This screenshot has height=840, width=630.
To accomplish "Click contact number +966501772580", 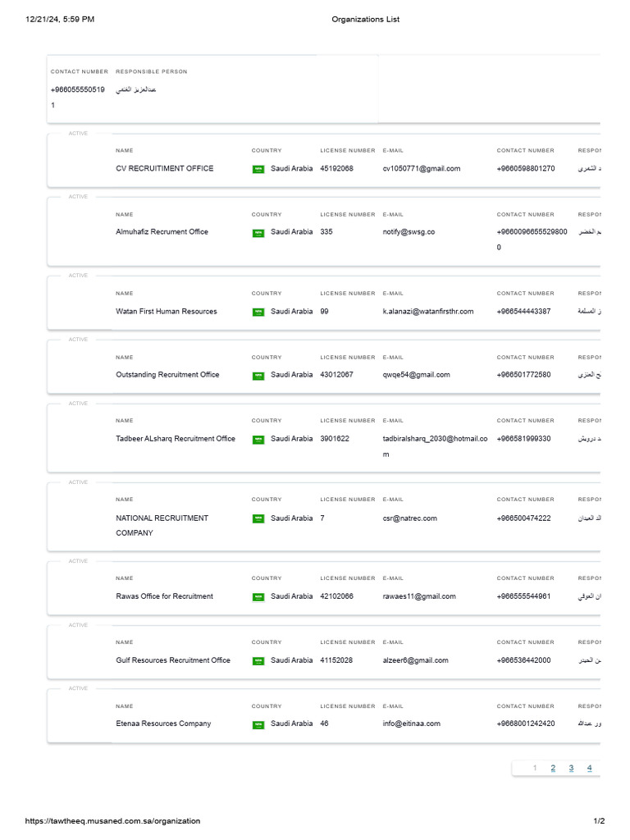I will [x=523, y=375].
